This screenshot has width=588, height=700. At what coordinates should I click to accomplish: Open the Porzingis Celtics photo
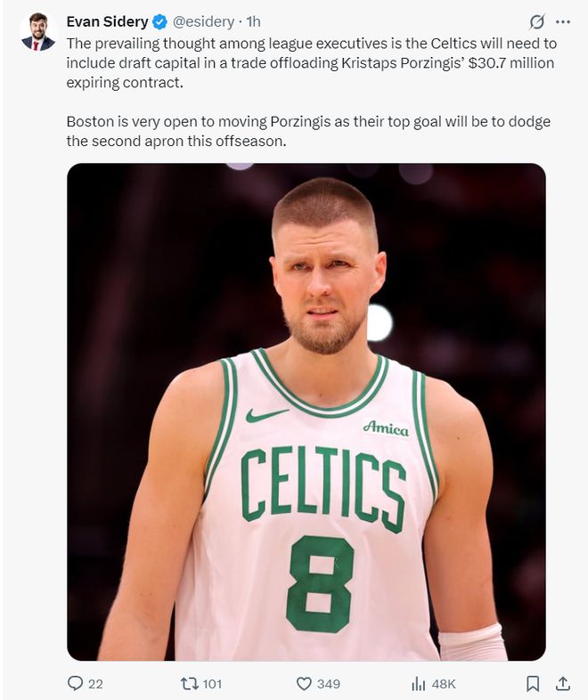(x=306, y=411)
